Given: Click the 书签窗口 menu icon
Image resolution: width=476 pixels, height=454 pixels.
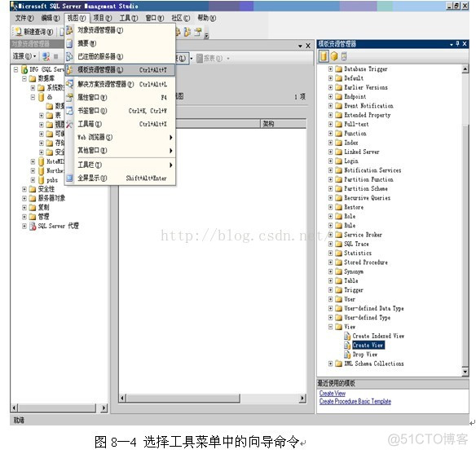Looking at the screenshot, I should click(x=69, y=111).
